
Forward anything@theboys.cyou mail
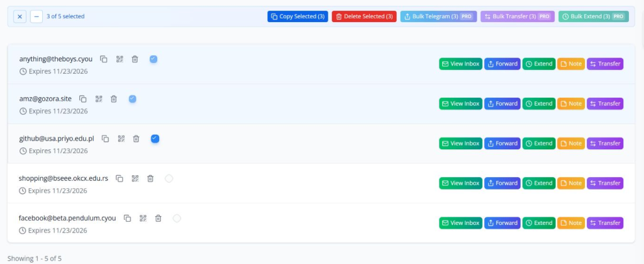[x=502, y=64]
